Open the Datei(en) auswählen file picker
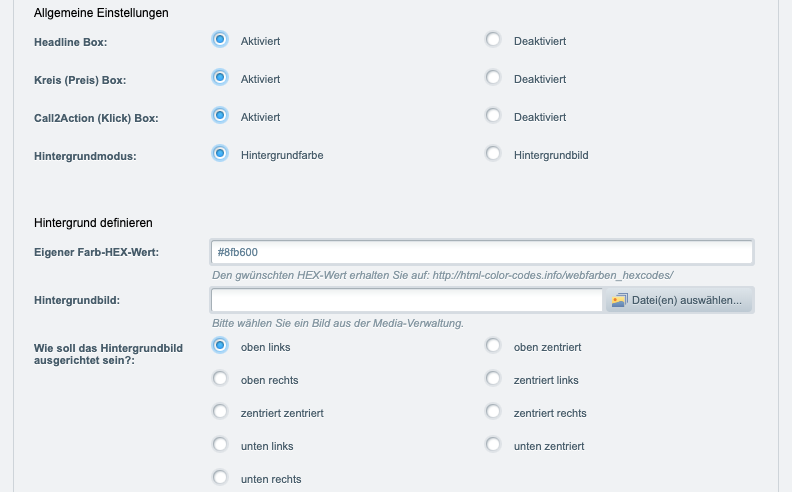 point(678,300)
